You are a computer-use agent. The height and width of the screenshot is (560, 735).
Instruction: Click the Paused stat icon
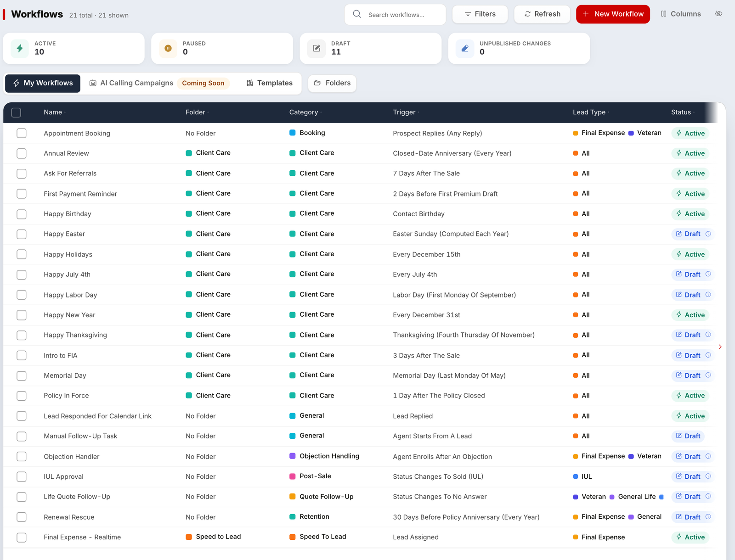coord(168,48)
